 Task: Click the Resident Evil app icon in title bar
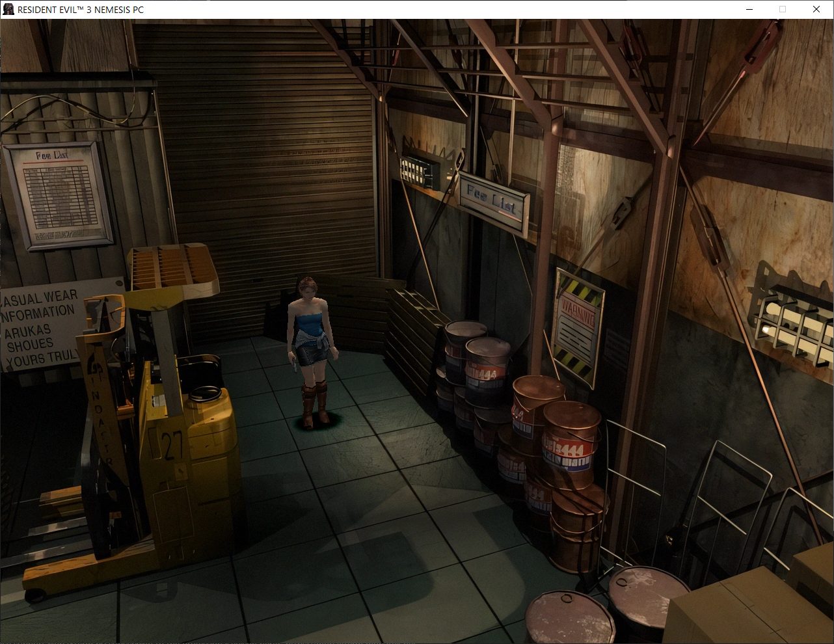8,9
